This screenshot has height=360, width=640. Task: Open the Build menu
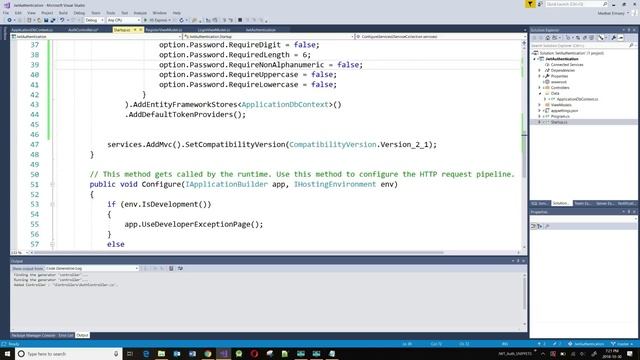click(x=63, y=13)
